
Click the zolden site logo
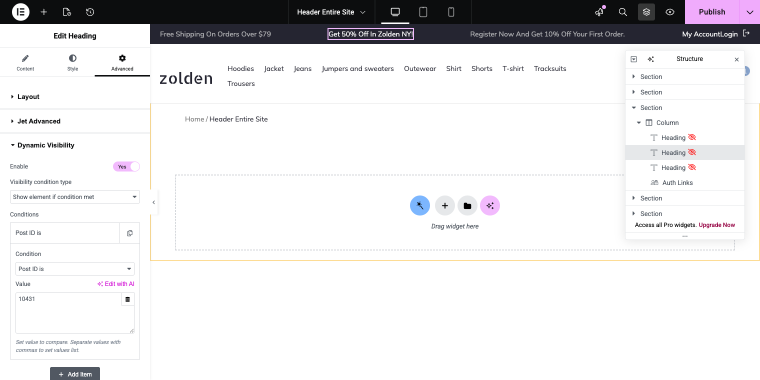(186, 78)
